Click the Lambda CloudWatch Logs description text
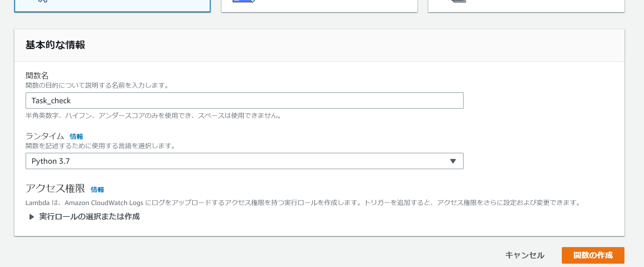Image resolution: width=644 pixels, height=267 pixels. (x=303, y=203)
